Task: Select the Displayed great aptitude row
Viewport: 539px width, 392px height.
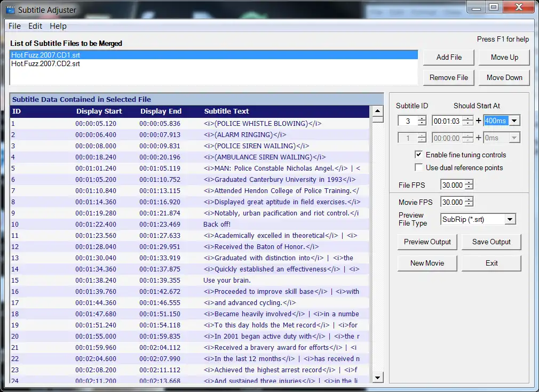Action: point(190,202)
